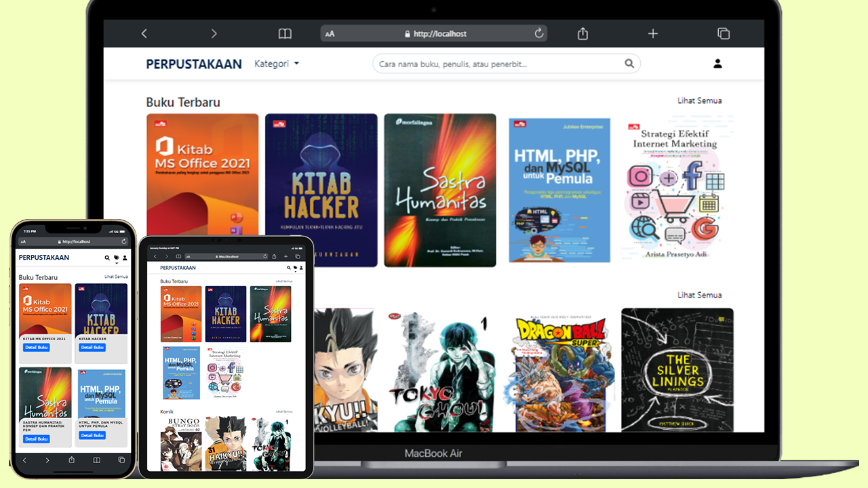Tap the bookmarks icon in tablet browser
The height and width of the screenshot is (488, 868).
[178, 256]
